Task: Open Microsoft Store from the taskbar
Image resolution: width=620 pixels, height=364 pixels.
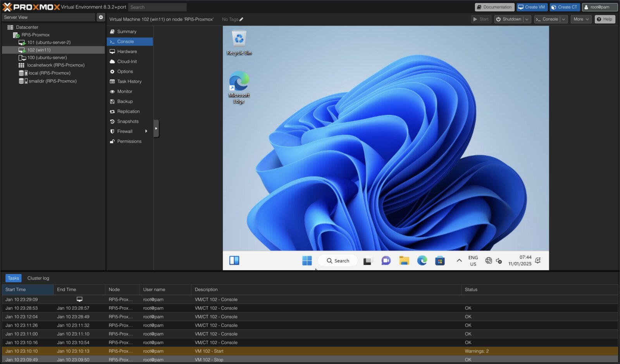Action: coord(440,261)
